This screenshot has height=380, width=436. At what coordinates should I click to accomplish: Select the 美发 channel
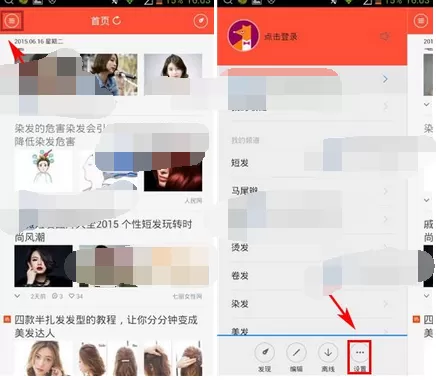240,331
